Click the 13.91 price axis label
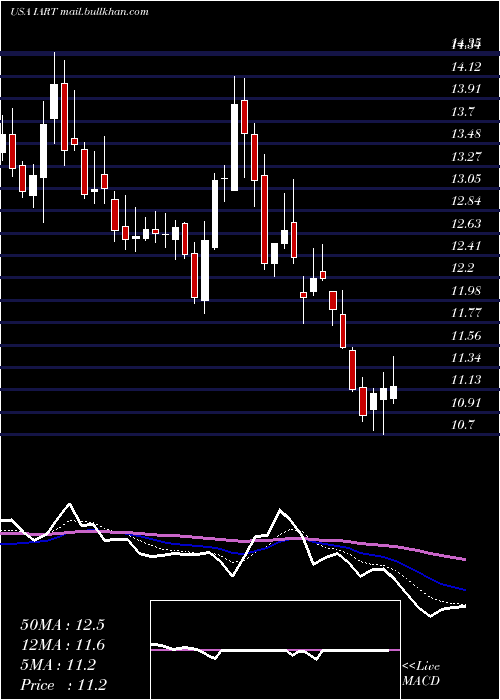Image resolution: width=500 pixels, height=700 pixels. (x=466, y=89)
